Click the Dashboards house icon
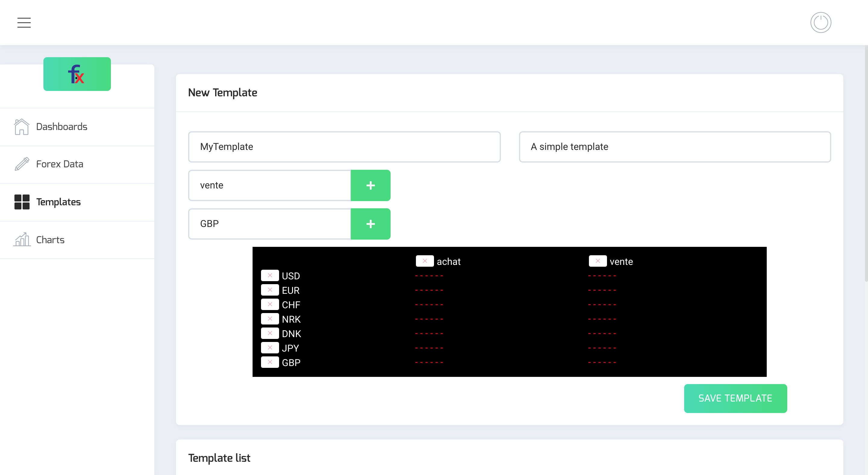This screenshot has height=475, width=868. pos(22,127)
